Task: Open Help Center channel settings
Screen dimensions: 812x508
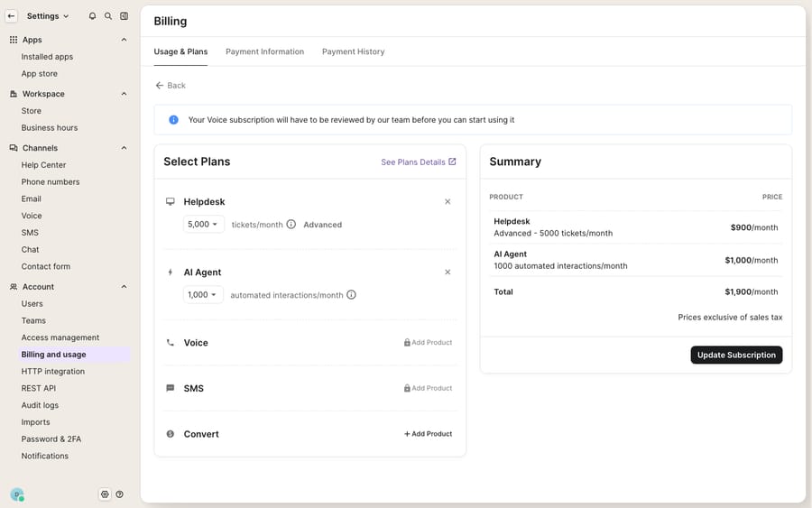Action: click(x=43, y=165)
